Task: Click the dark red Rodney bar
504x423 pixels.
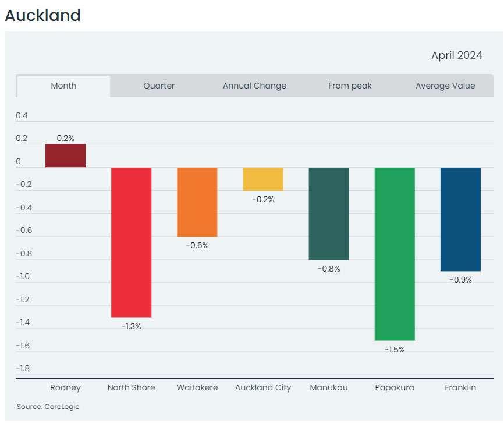Action: click(66, 156)
